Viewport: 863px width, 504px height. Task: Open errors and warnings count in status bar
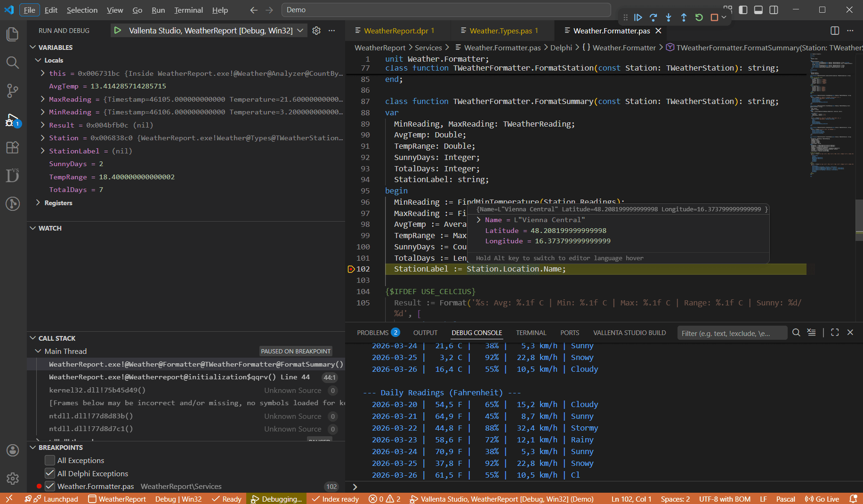(385, 499)
